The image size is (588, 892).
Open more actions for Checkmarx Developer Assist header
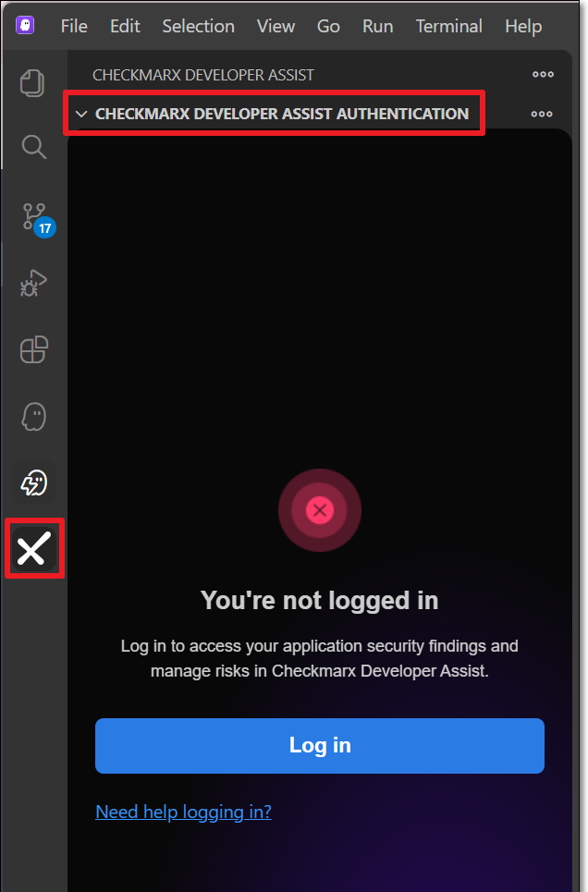(x=543, y=75)
